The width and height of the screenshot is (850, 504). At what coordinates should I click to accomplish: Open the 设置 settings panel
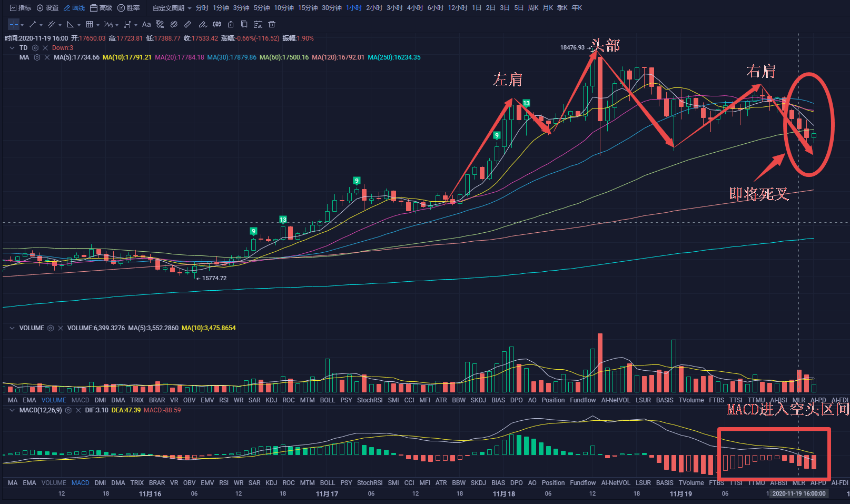47,8
